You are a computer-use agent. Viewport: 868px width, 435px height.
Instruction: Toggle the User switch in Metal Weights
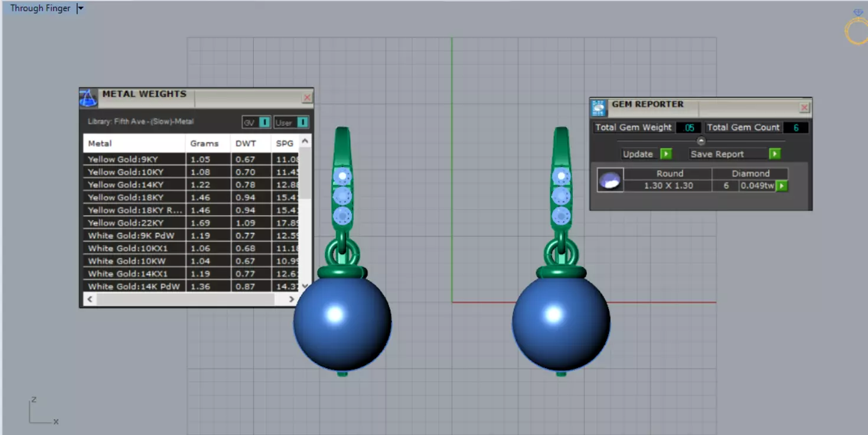point(302,122)
